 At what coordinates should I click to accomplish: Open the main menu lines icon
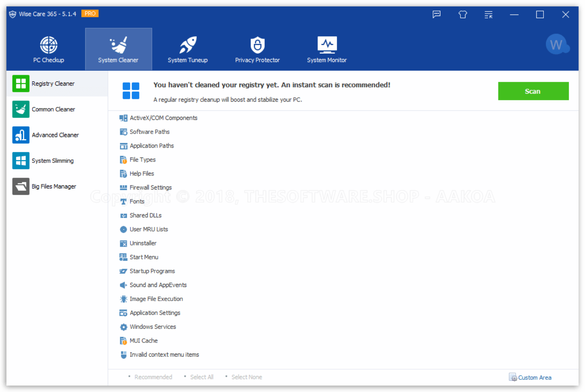(x=489, y=14)
